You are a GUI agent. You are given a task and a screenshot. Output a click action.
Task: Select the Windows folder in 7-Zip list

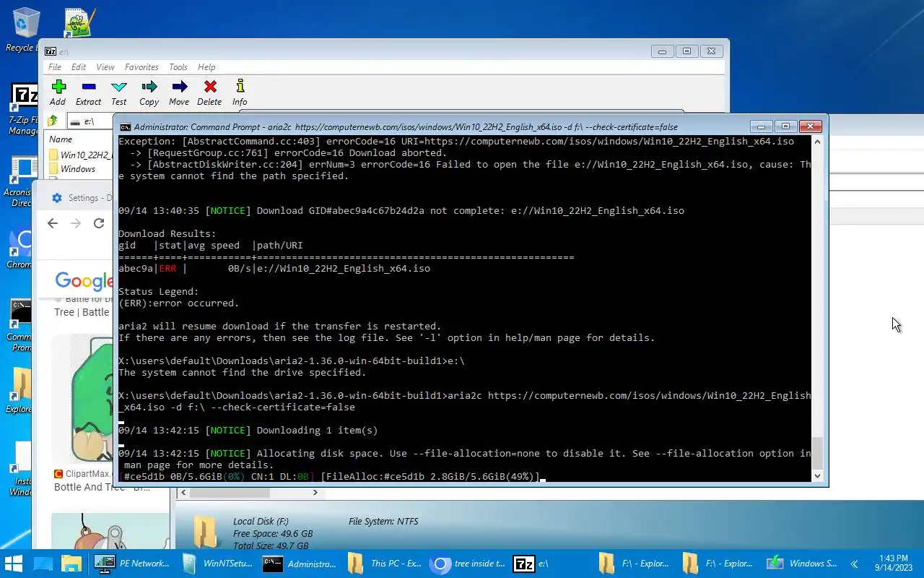[x=72, y=169]
